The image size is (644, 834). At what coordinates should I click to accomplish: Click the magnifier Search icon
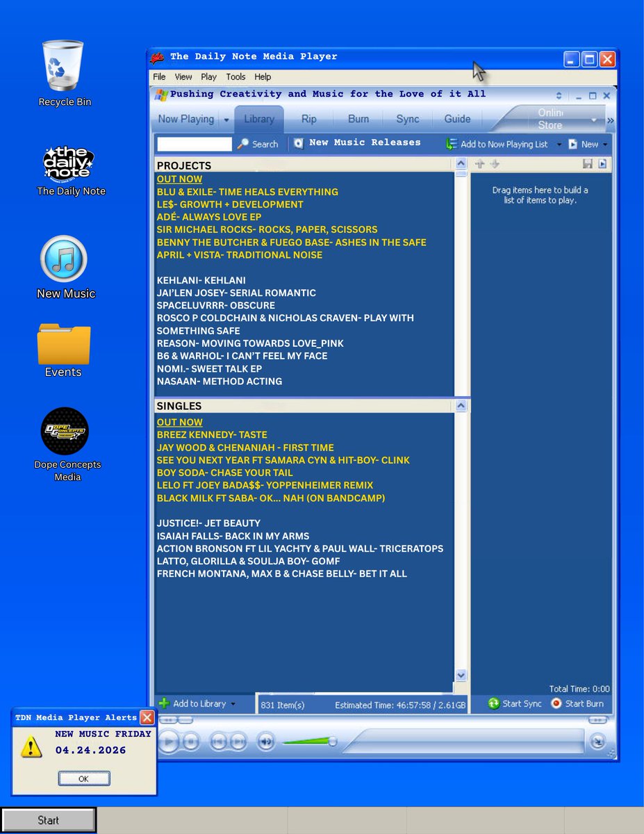click(x=242, y=144)
